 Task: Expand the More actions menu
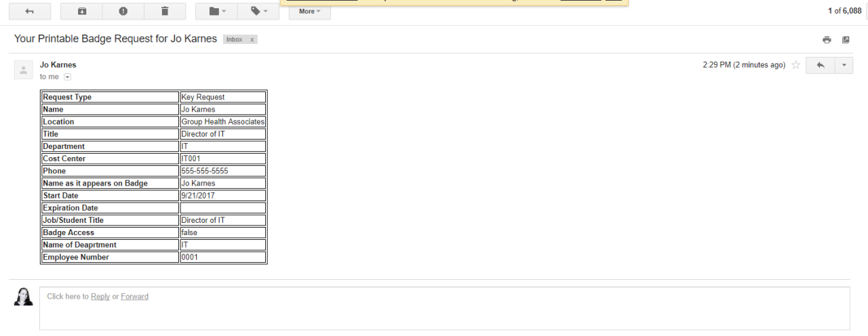click(309, 12)
